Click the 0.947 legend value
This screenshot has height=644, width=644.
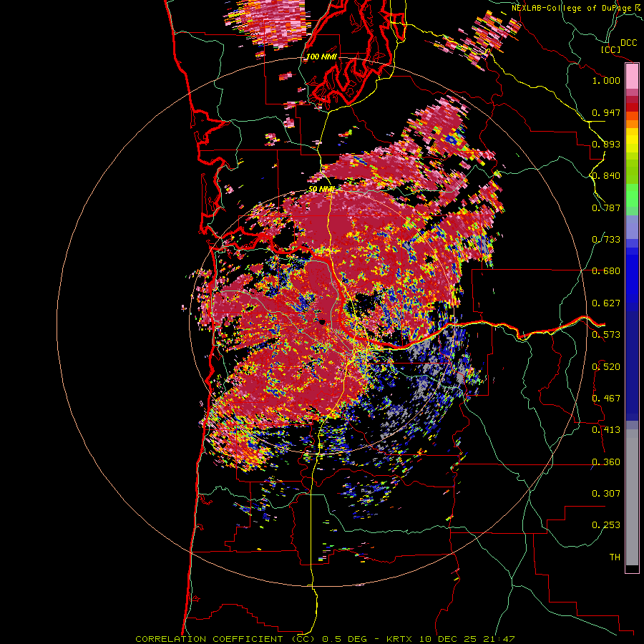[x=606, y=112]
